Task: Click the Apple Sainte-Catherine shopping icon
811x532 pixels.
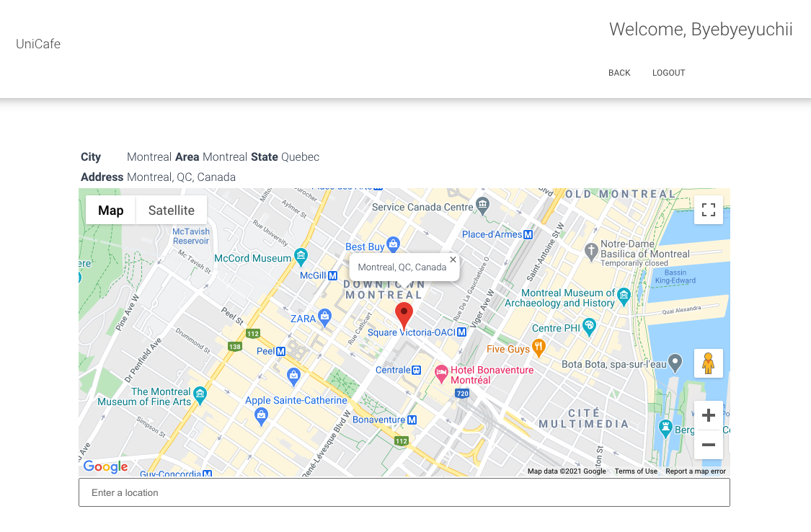Action: pos(261,416)
